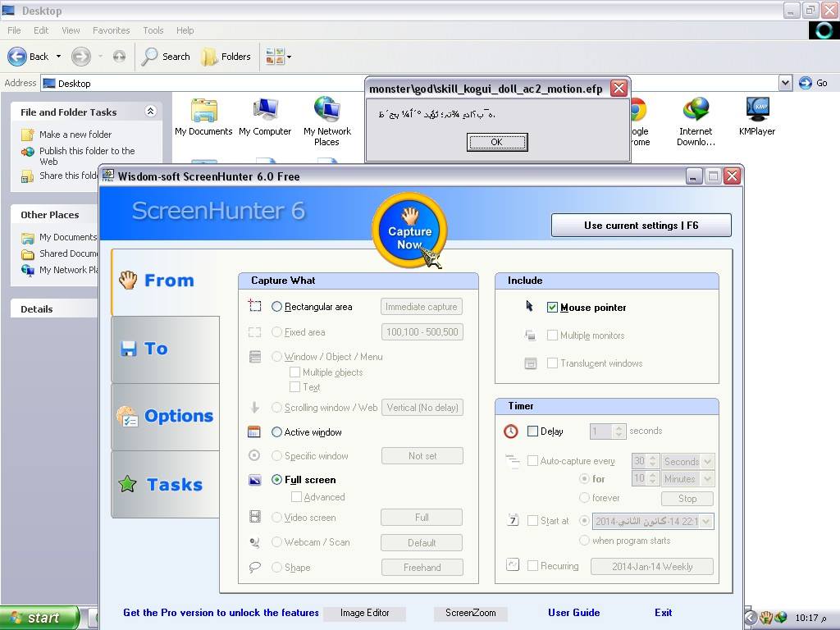
Task: Click the Full screen icon
Action: coord(255,480)
